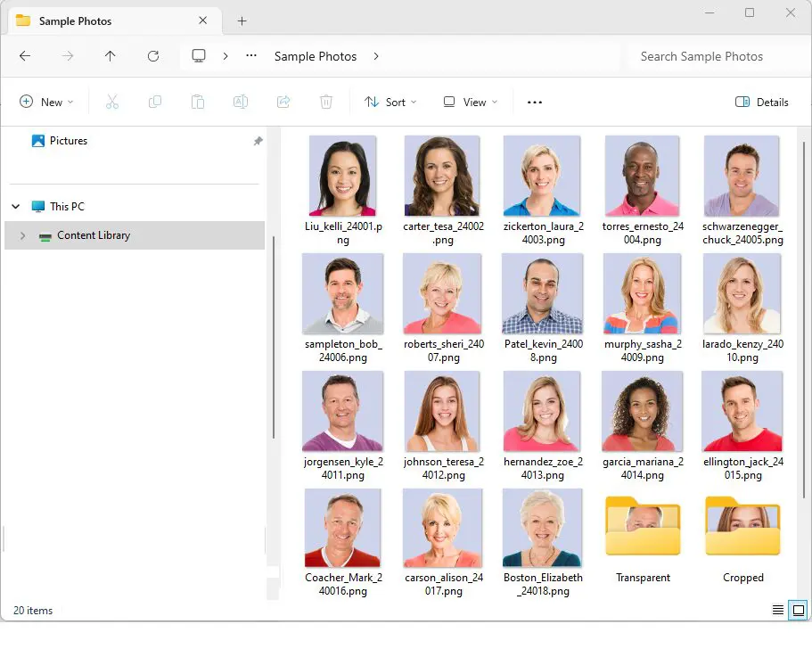
Task: Open the New dropdown menu
Action: pyautogui.click(x=46, y=102)
